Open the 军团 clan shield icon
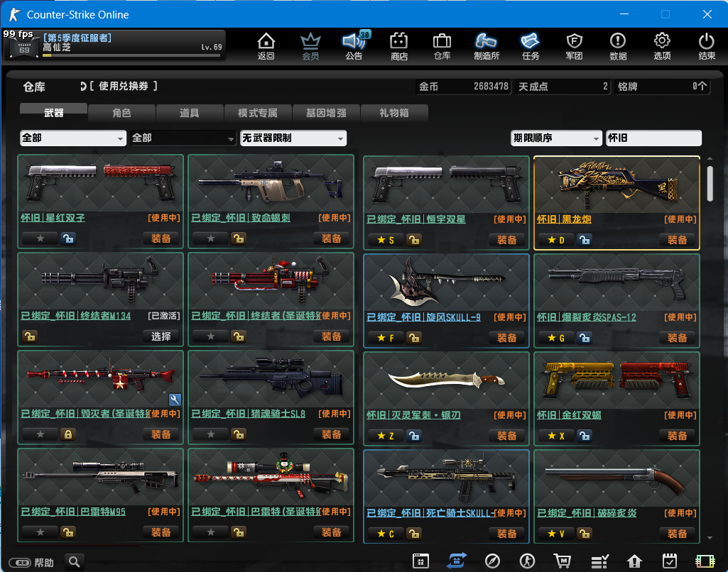The width and height of the screenshot is (728, 572). click(x=575, y=46)
